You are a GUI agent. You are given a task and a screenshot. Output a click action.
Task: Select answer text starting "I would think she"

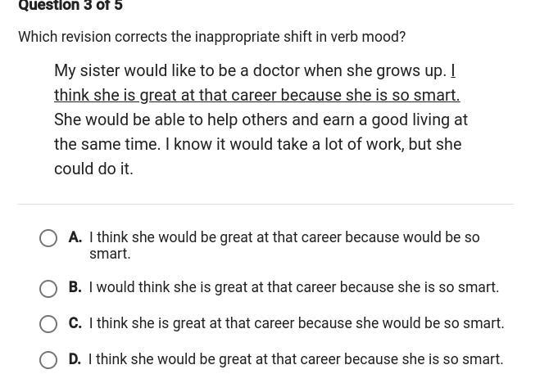[x=294, y=287]
